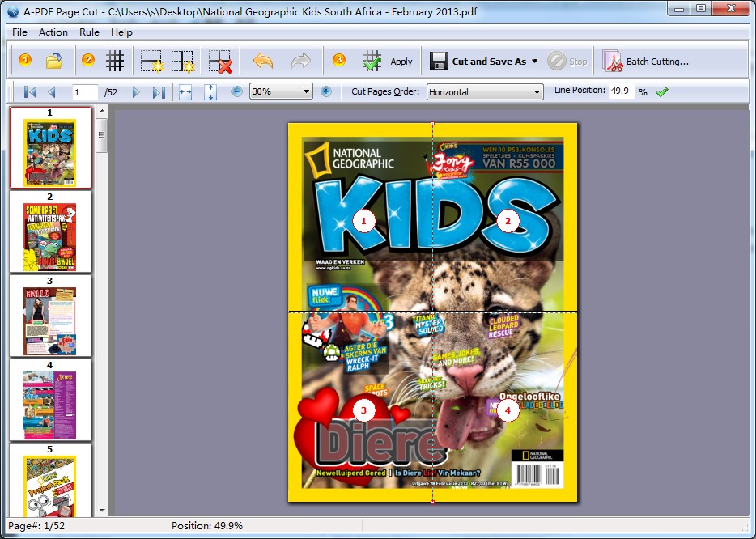Click Cut and Save As button
The height and width of the screenshot is (539, 756).
[x=478, y=62]
